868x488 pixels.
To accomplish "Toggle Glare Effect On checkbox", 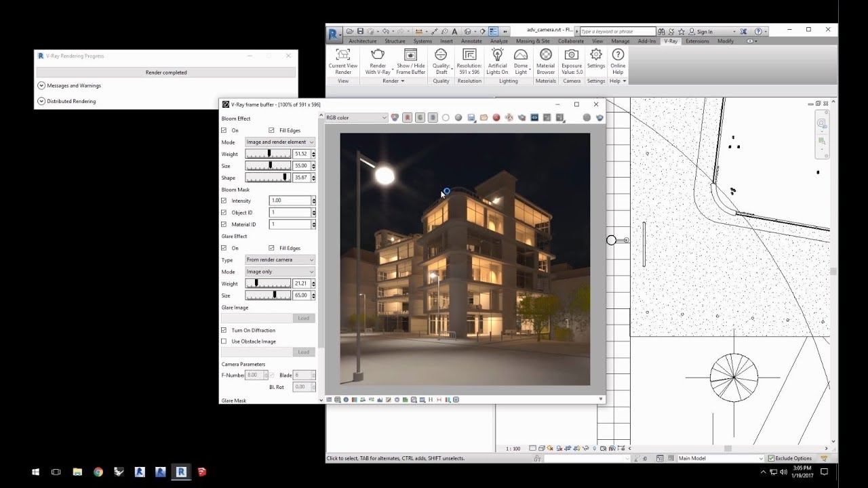I will (x=224, y=248).
